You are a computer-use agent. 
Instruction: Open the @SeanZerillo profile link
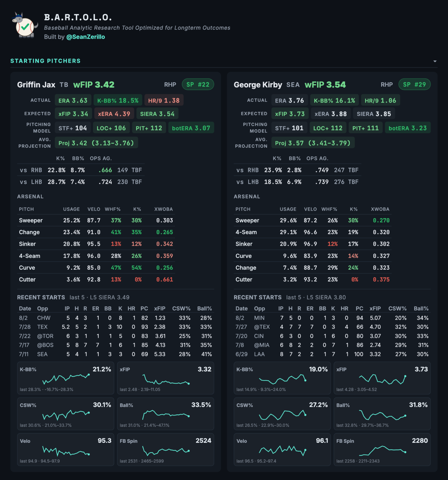point(86,37)
